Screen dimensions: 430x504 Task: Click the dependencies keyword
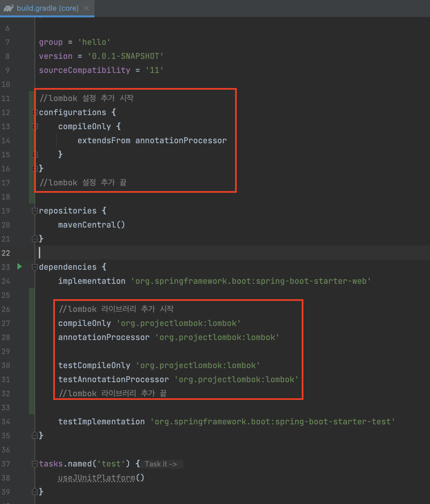tap(68, 267)
